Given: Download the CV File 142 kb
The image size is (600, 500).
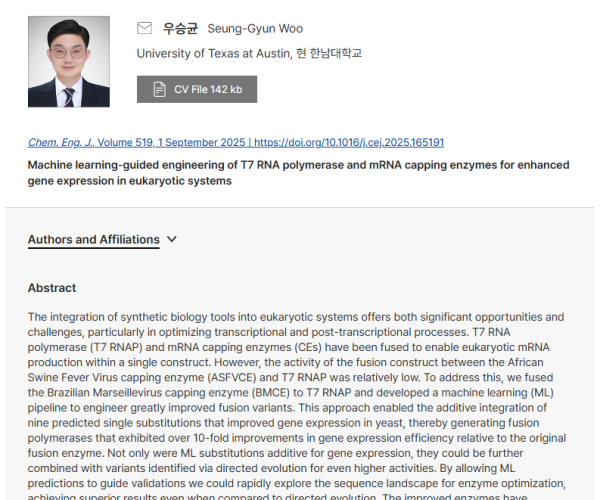Looking at the screenshot, I should pos(197,90).
